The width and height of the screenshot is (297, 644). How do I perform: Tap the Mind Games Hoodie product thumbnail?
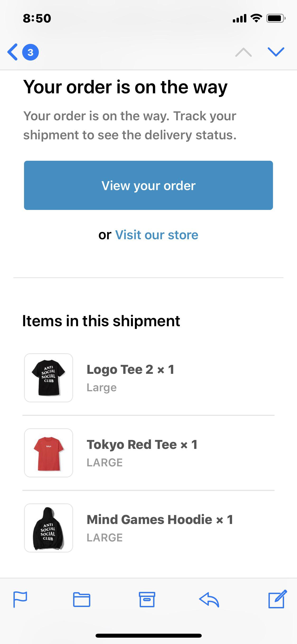pyautogui.click(x=49, y=528)
